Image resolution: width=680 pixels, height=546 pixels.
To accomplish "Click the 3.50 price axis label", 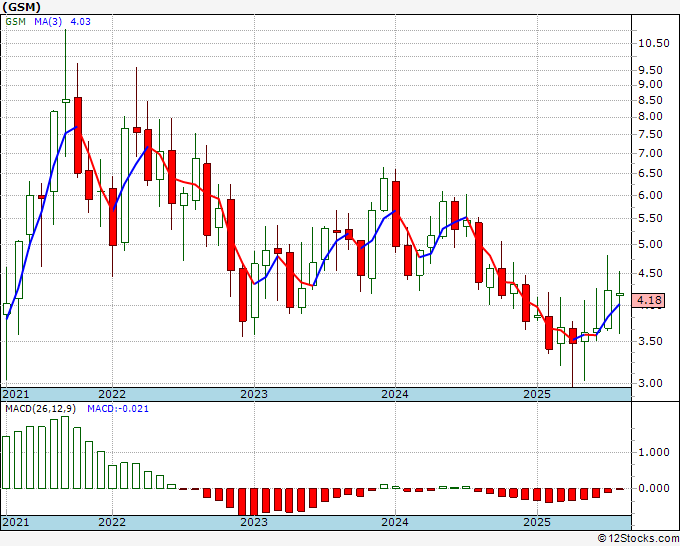I will tap(650, 341).
